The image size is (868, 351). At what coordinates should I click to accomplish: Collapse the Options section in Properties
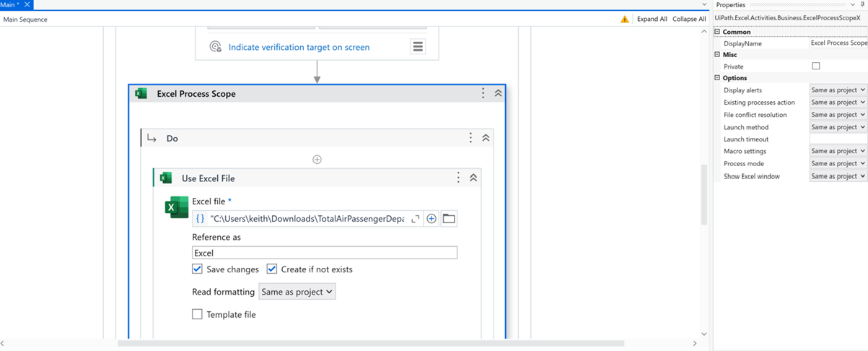(x=717, y=78)
